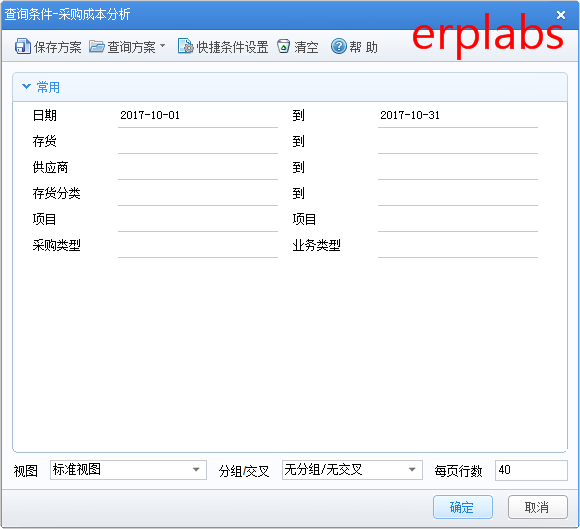
Task: Click the 供应商 from input field
Action: pos(198,168)
